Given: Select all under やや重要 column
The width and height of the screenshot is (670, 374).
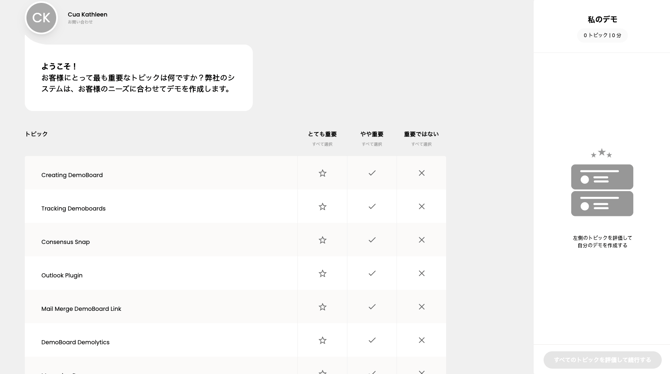Looking at the screenshot, I should 372,144.
